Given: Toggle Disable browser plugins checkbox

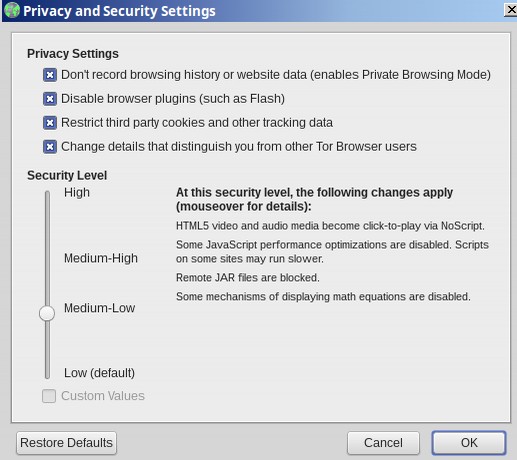Looking at the screenshot, I should pos(50,99).
